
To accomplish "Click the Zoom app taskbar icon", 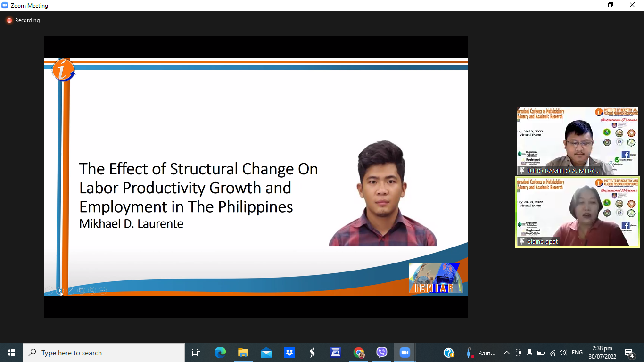I will [405, 353].
